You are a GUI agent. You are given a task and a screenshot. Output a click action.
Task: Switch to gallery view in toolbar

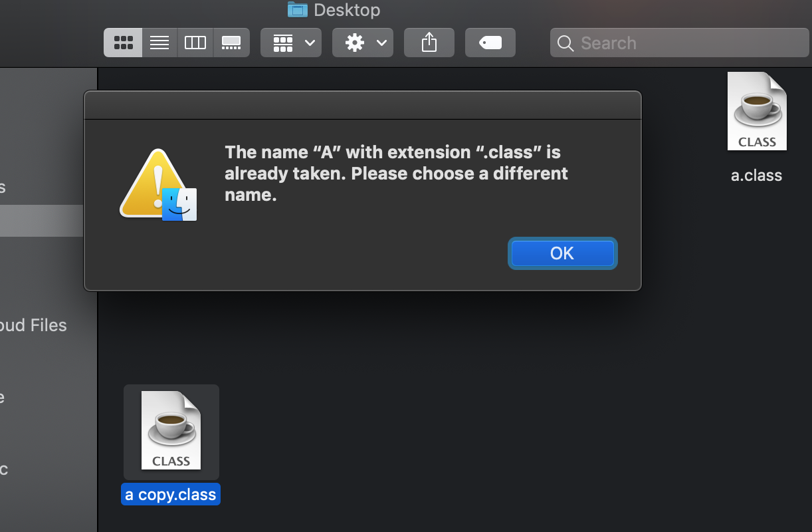pos(231,43)
